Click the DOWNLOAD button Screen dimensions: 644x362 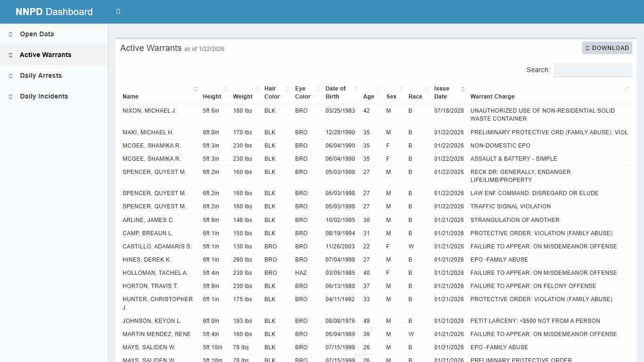tap(607, 48)
